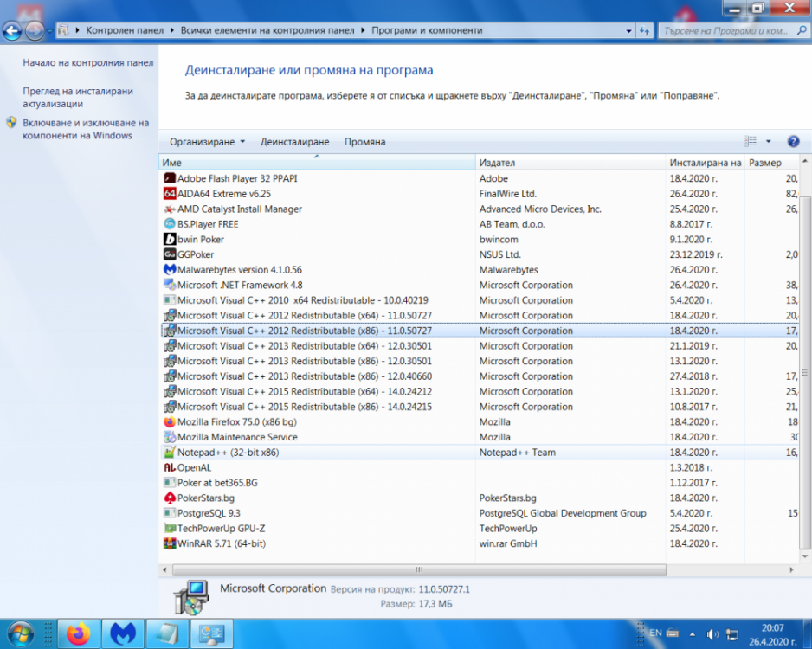812x649 pixels.
Task: Select the Microsoft .NET Framework 4.8 icon
Action: (x=170, y=285)
